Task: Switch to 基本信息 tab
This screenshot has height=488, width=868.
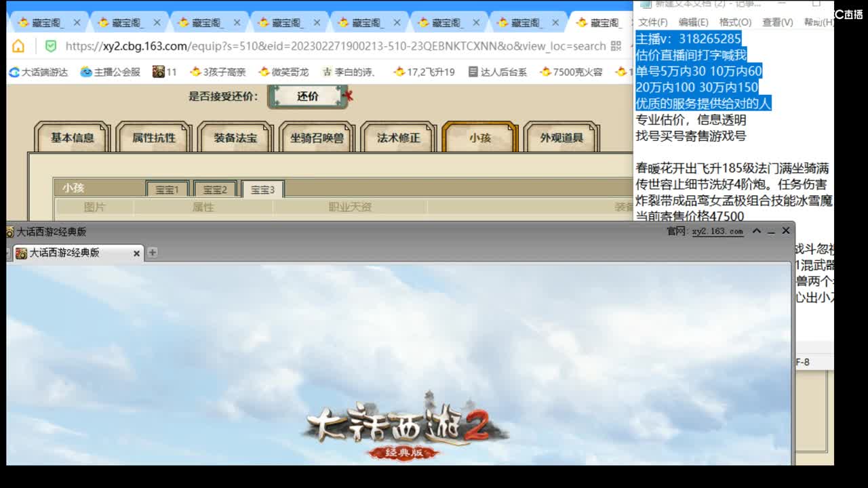Action: click(x=73, y=138)
